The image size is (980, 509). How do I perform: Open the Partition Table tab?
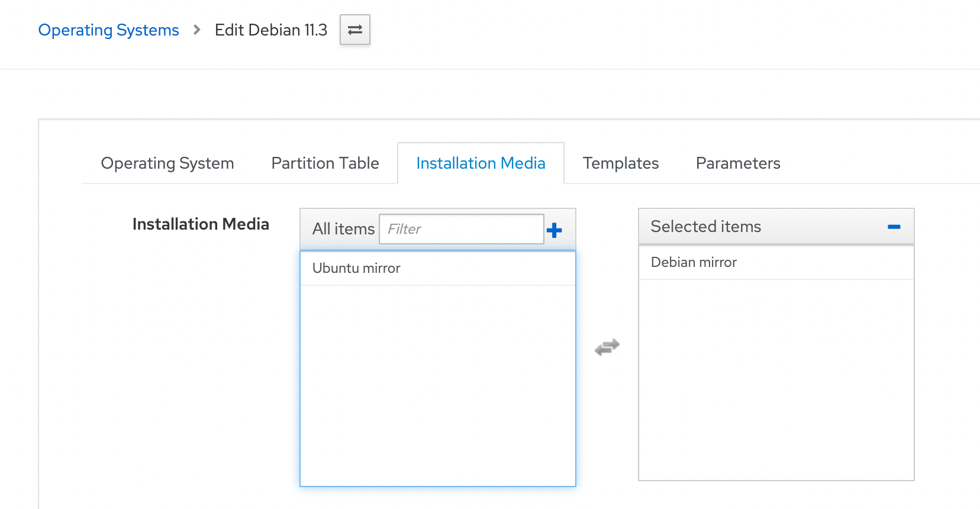(325, 163)
